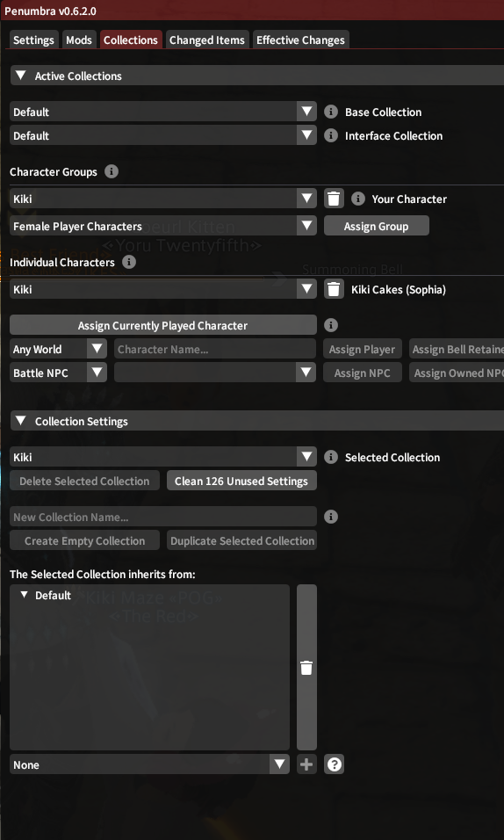Image resolution: width=504 pixels, height=840 pixels.
Task: Select the Collections tab
Action: click(131, 40)
